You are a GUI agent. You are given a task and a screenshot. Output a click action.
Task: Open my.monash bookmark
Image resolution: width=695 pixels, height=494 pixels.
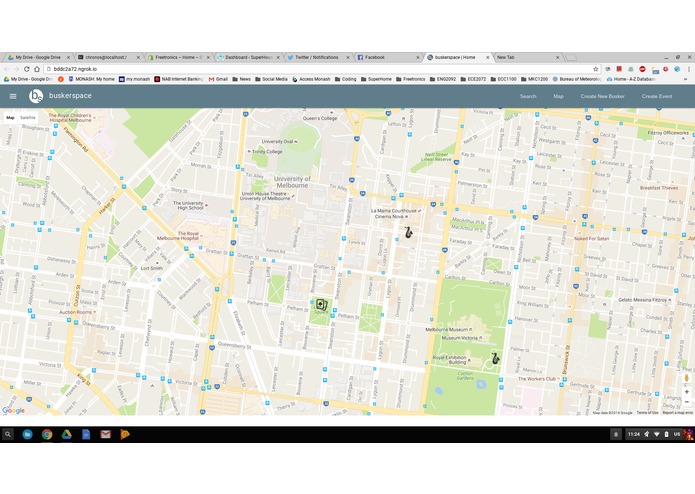pyautogui.click(x=134, y=79)
